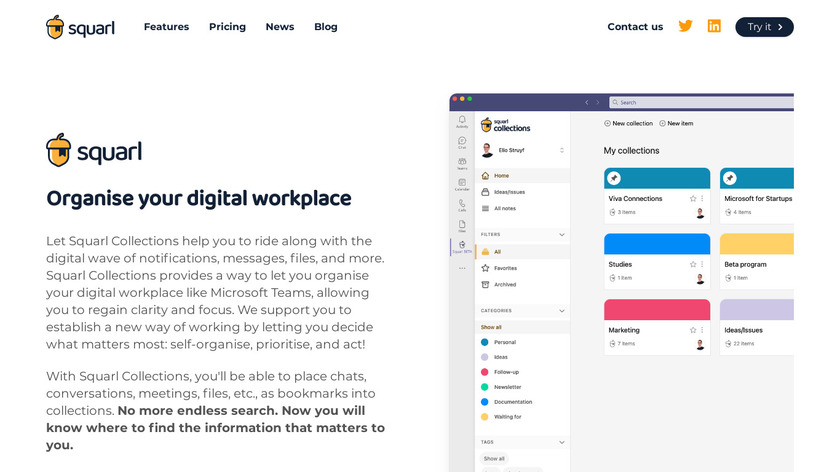This screenshot has height=472, width=840.
Task: Open the Ideas/Issues collection card
Action: coord(756,327)
